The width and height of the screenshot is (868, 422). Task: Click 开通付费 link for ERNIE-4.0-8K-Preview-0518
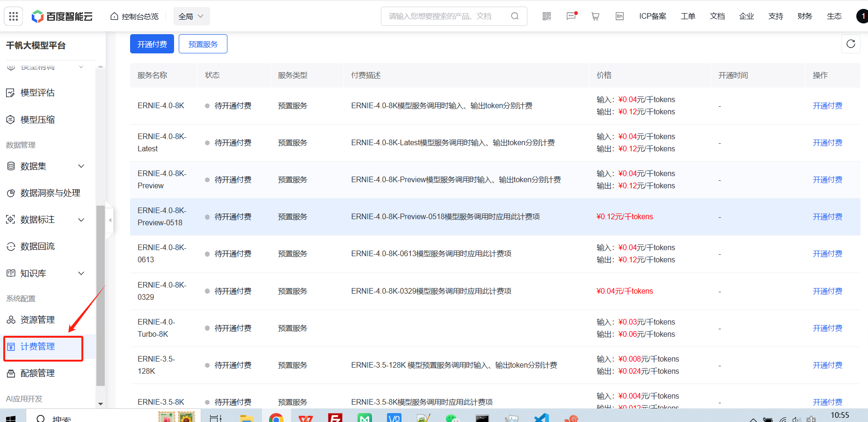tap(827, 217)
